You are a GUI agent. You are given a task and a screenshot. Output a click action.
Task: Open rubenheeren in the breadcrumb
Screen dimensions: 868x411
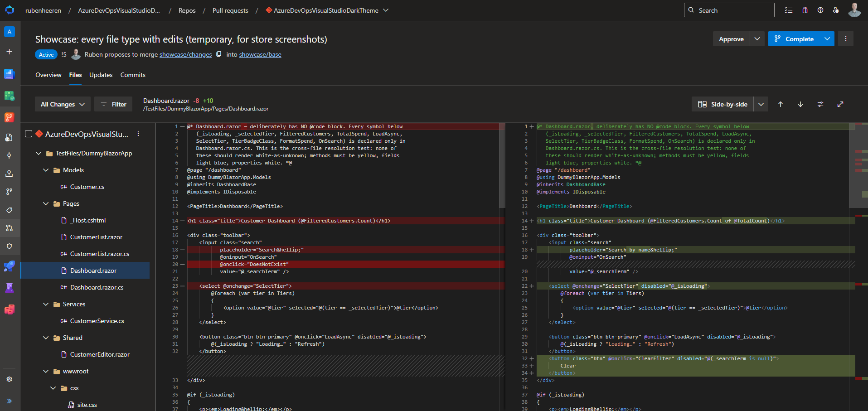(x=43, y=10)
